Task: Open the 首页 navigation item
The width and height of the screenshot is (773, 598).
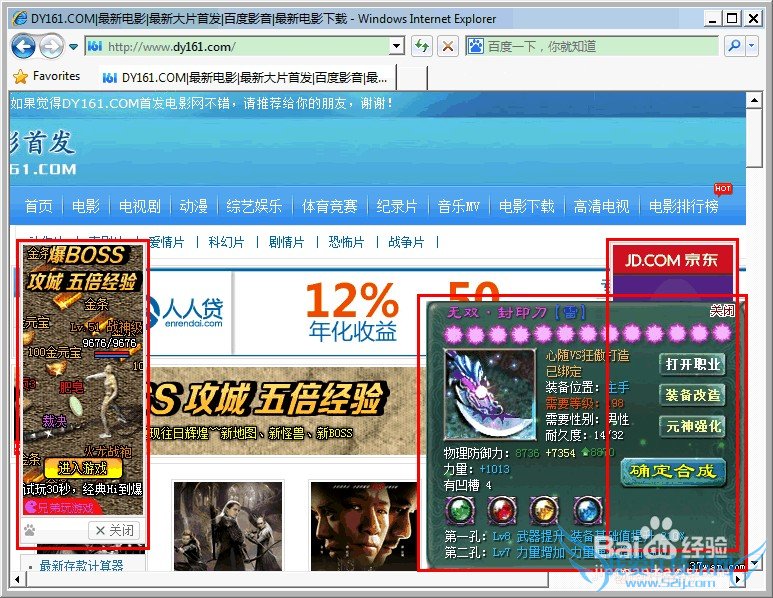Action: tap(38, 206)
